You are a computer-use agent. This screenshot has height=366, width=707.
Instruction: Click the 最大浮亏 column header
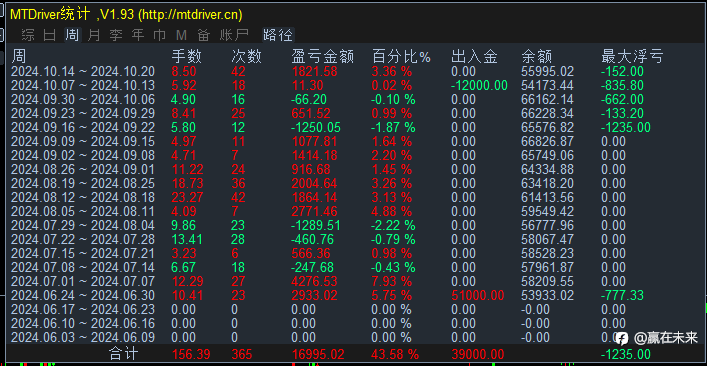(632, 57)
